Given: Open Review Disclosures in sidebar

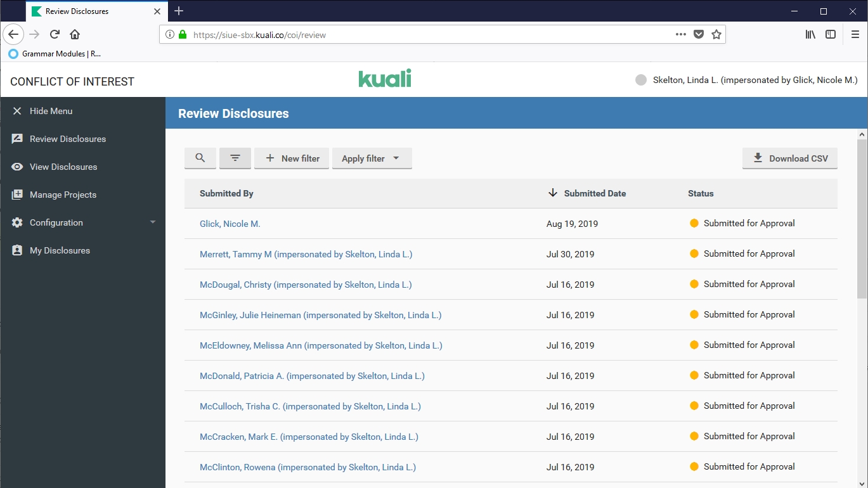Looking at the screenshot, I should click(x=67, y=139).
